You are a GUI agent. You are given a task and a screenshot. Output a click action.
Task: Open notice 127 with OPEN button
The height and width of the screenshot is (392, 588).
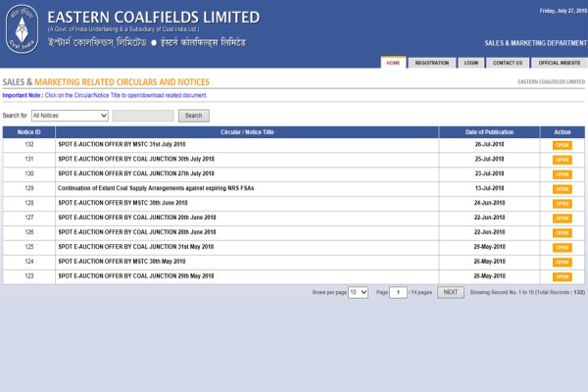click(563, 219)
